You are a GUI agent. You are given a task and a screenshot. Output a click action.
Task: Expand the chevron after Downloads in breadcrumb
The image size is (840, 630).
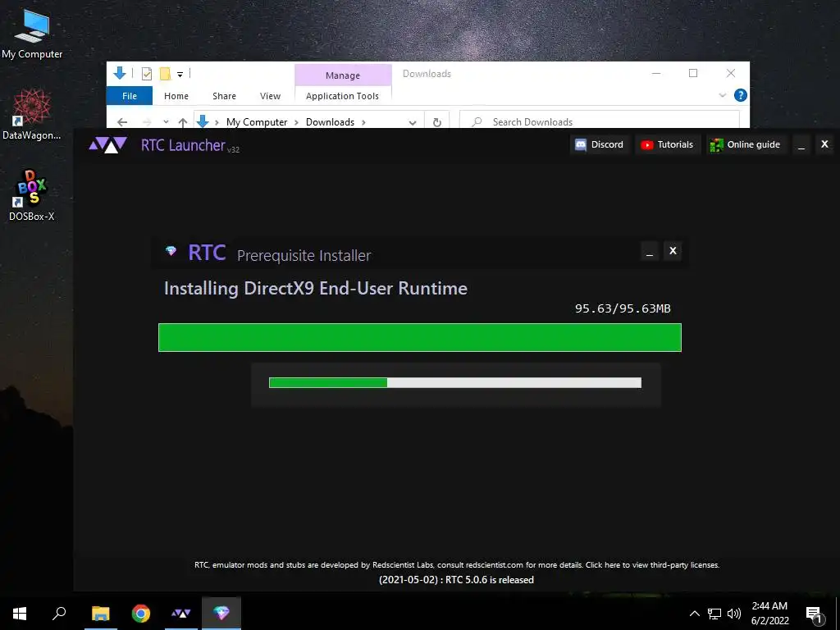[x=363, y=122]
